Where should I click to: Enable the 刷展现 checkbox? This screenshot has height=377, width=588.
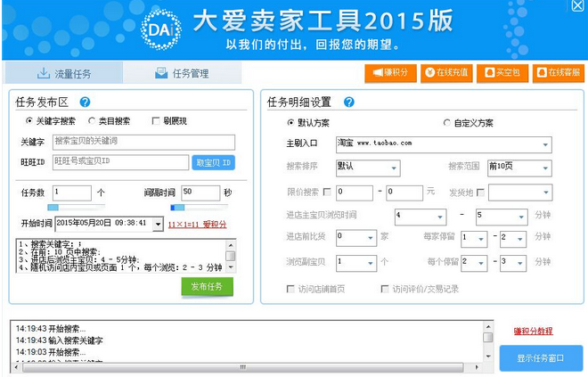(x=155, y=121)
